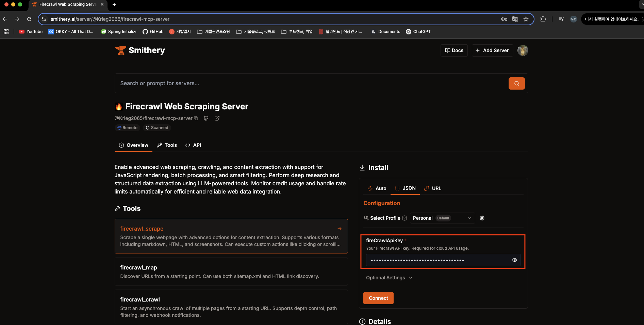The height and width of the screenshot is (325, 644).
Task: Click the browser update prompt button
Action: tap(611, 19)
